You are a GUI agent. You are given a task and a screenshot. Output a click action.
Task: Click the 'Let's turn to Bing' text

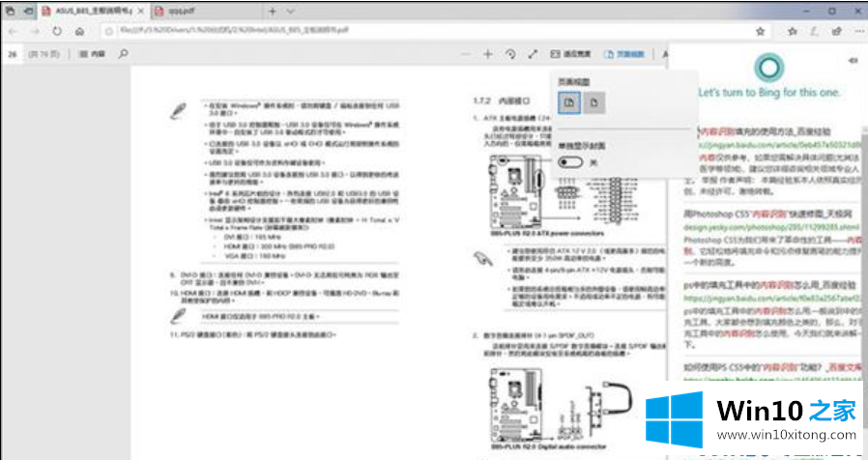click(x=768, y=93)
